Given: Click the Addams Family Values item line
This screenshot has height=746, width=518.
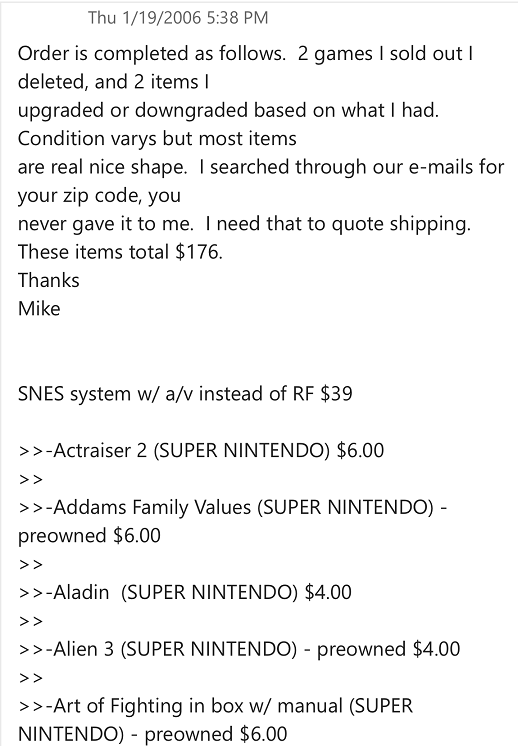Looking at the screenshot, I should (233, 507).
